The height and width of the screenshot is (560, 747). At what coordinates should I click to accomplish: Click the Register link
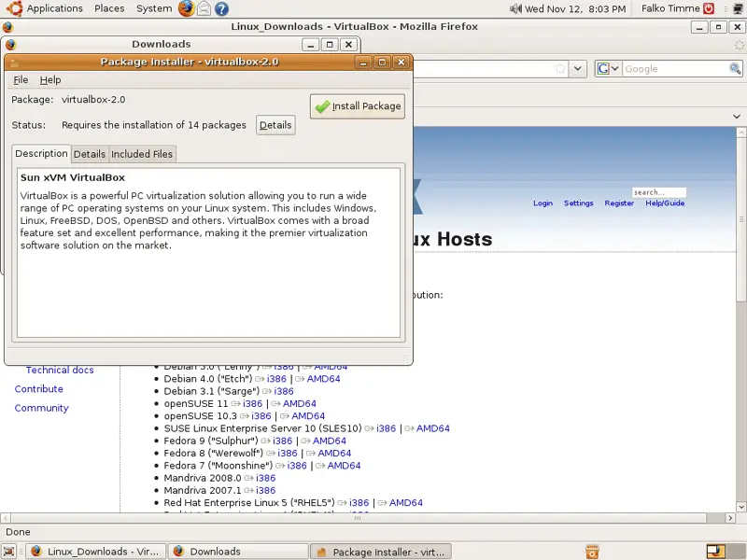pyautogui.click(x=619, y=203)
